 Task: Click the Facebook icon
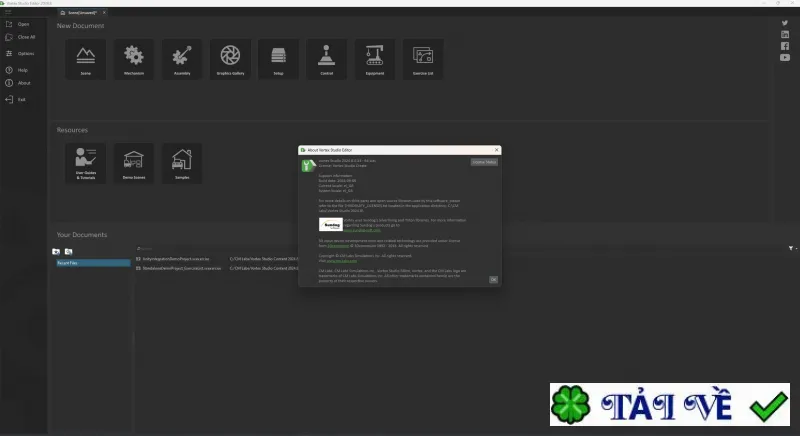point(785,46)
